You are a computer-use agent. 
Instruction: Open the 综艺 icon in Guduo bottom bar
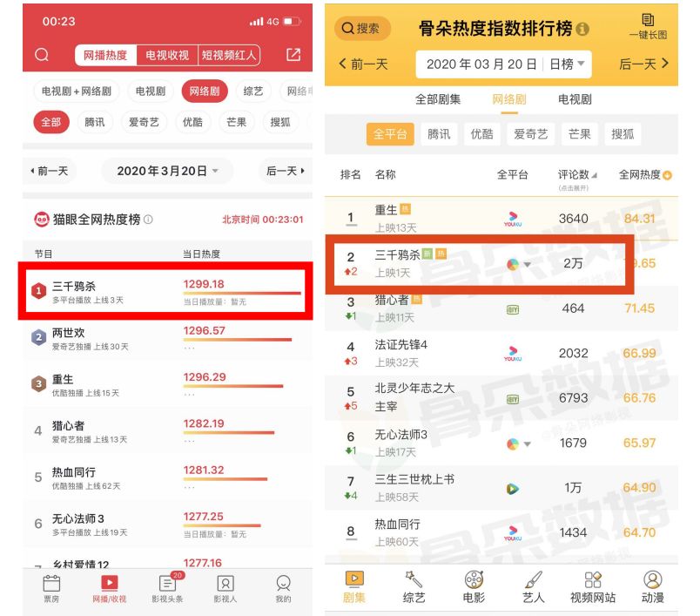(x=414, y=579)
